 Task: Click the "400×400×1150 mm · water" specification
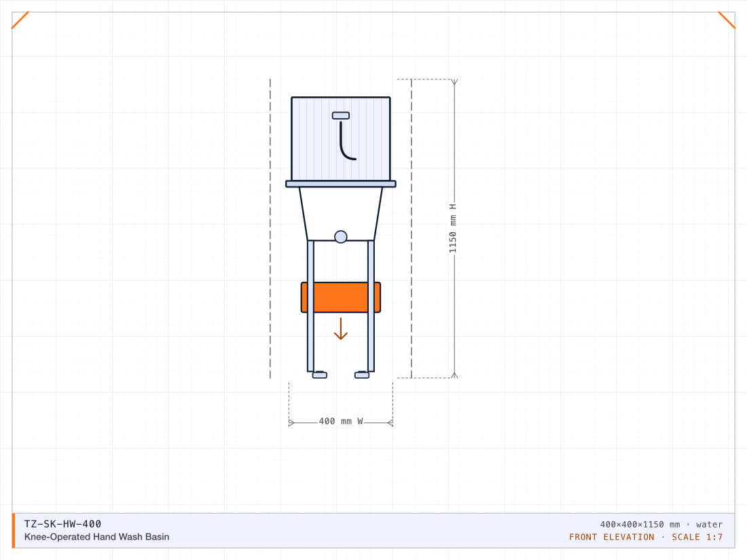coord(661,524)
